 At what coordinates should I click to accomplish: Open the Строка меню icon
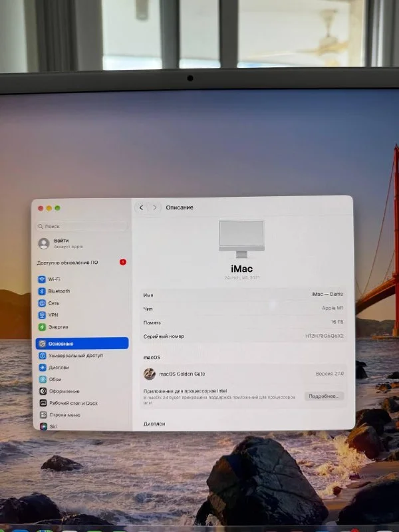(x=43, y=414)
